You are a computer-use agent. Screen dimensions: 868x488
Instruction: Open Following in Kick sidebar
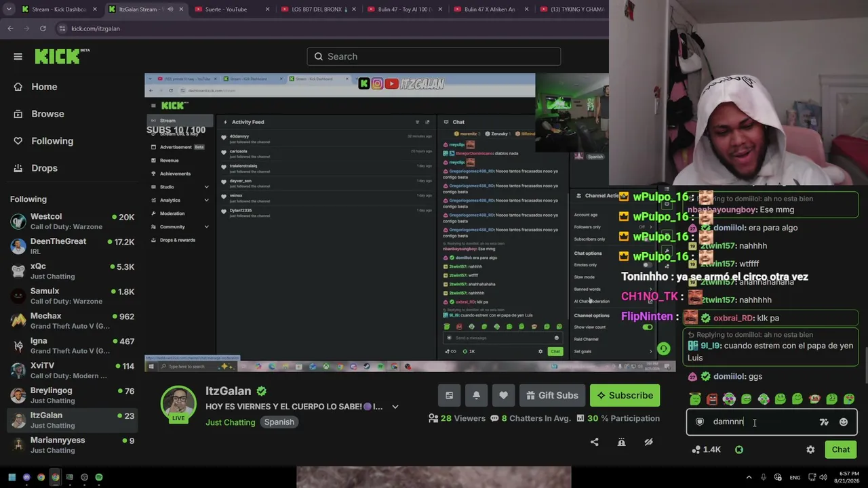[x=52, y=141]
